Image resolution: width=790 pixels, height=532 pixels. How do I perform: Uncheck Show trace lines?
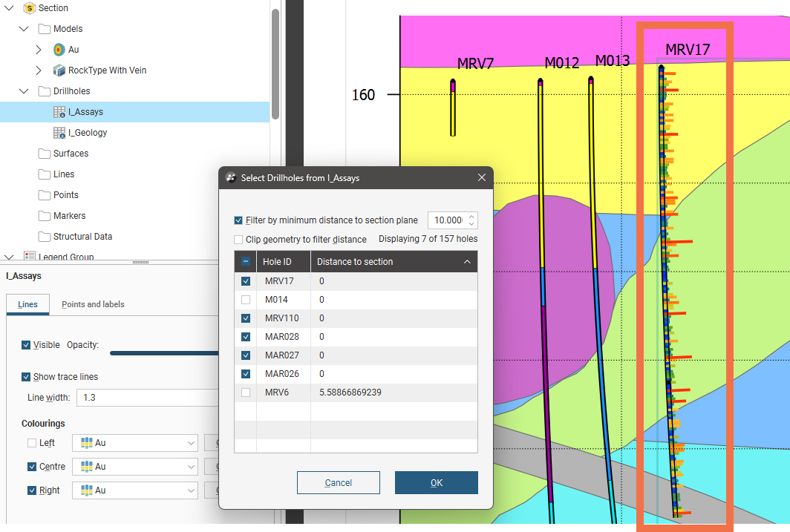(x=27, y=377)
